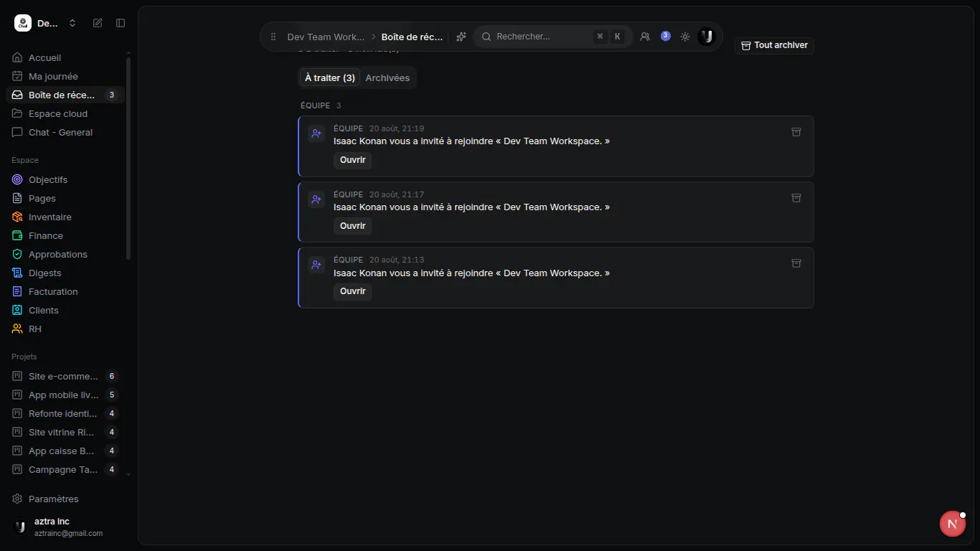The width and height of the screenshot is (980, 551).
Task: Toggle light theme sun icon
Action: pyautogui.click(x=685, y=37)
